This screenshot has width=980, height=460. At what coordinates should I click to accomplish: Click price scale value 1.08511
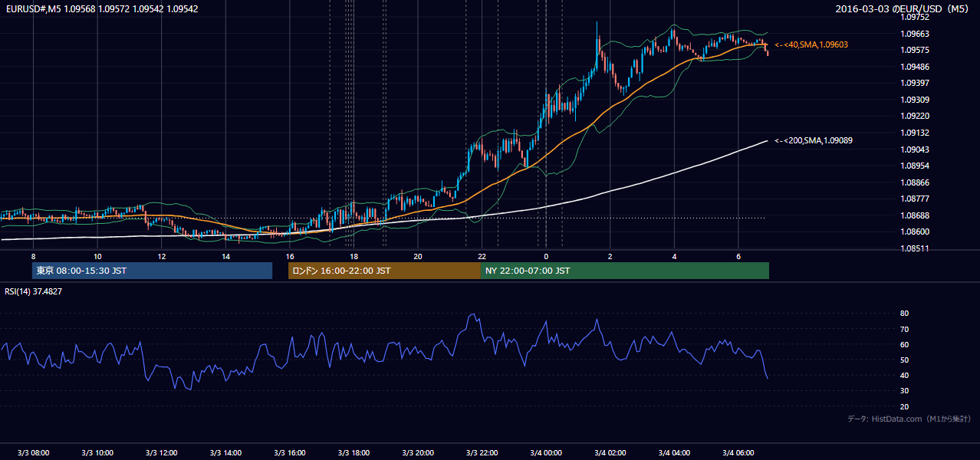[915, 248]
